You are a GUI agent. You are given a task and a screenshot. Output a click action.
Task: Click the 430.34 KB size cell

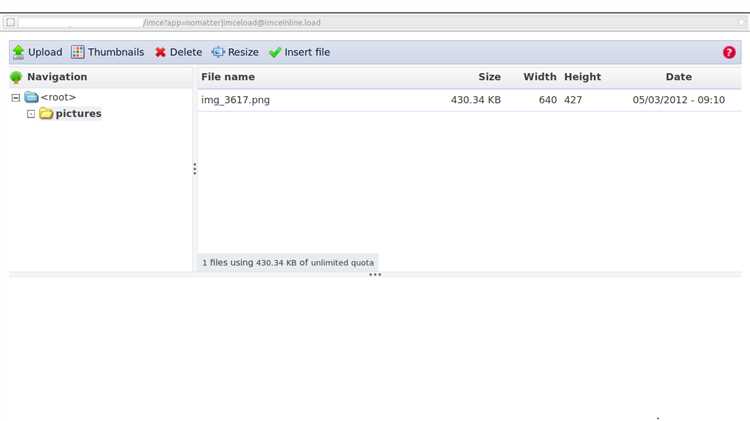(x=475, y=100)
